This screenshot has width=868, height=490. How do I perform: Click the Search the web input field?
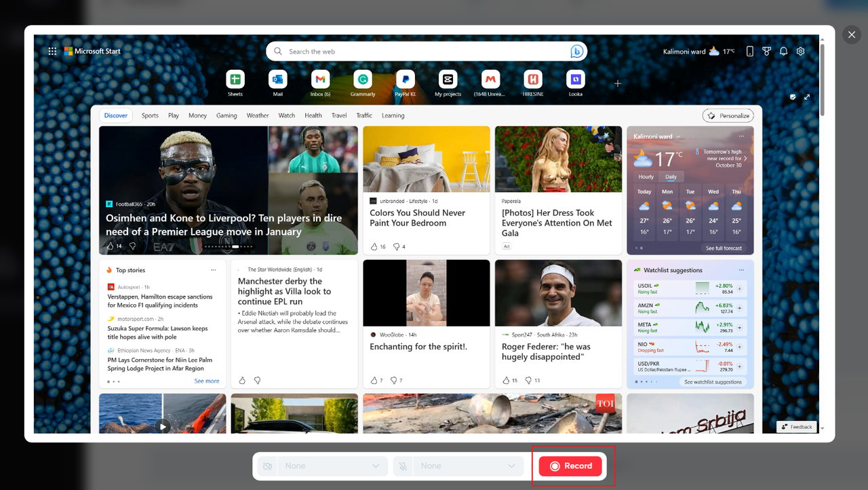[407, 51]
